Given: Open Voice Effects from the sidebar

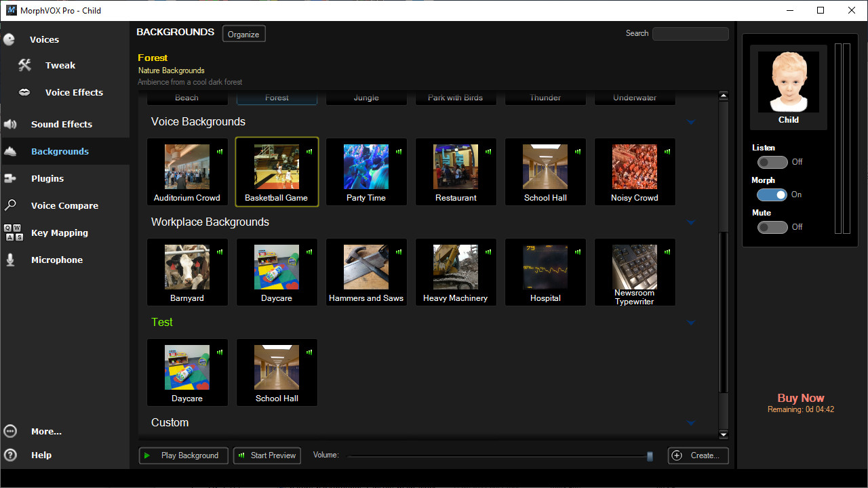Looking at the screenshot, I should pos(73,92).
